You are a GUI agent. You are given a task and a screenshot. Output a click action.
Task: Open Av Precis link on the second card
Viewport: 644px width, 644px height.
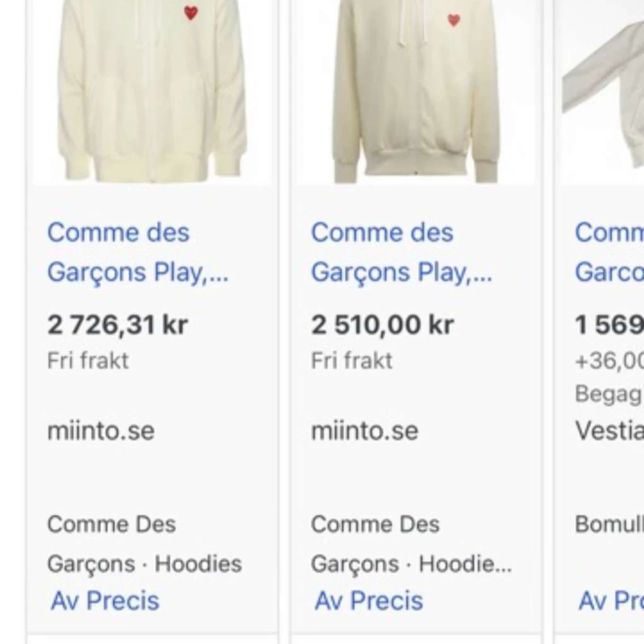point(369,600)
